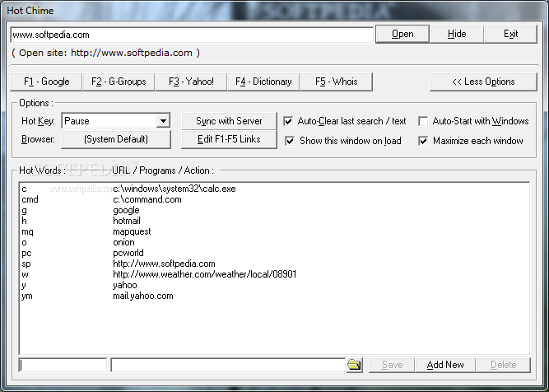The image size is (549, 392).
Task: Click the www.softpedia.com address field
Action: (x=192, y=35)
